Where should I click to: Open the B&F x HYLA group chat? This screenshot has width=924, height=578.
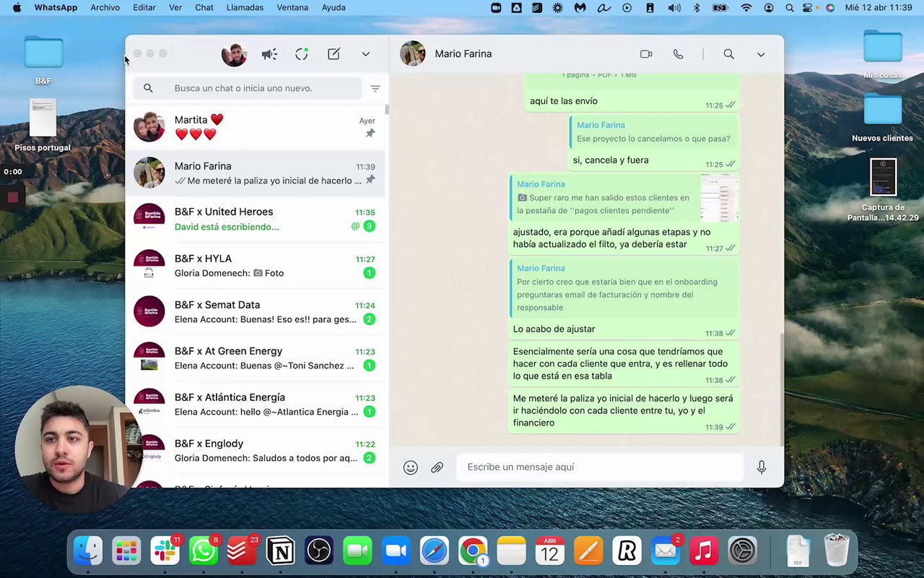(x=256, y=266)
